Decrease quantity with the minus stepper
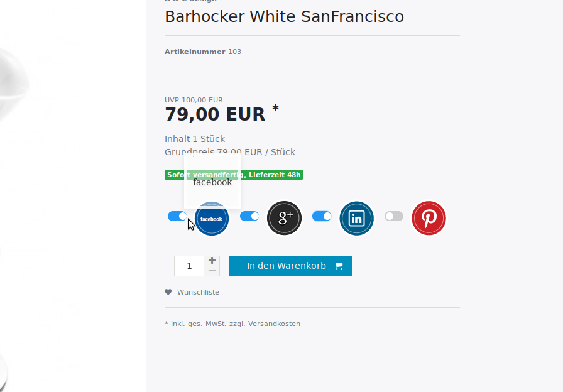This screenshot has height=392, width=563. coord(212,271)
